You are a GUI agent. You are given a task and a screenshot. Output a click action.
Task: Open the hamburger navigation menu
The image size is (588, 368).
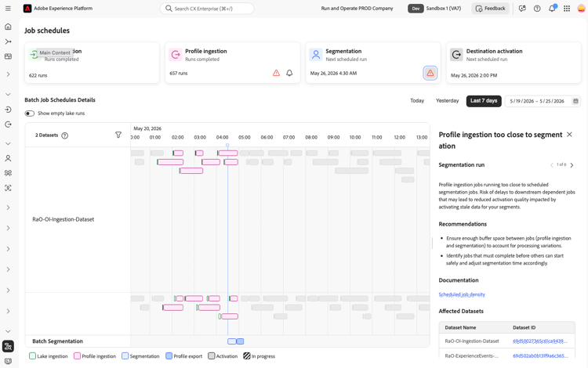click(8, 9)
